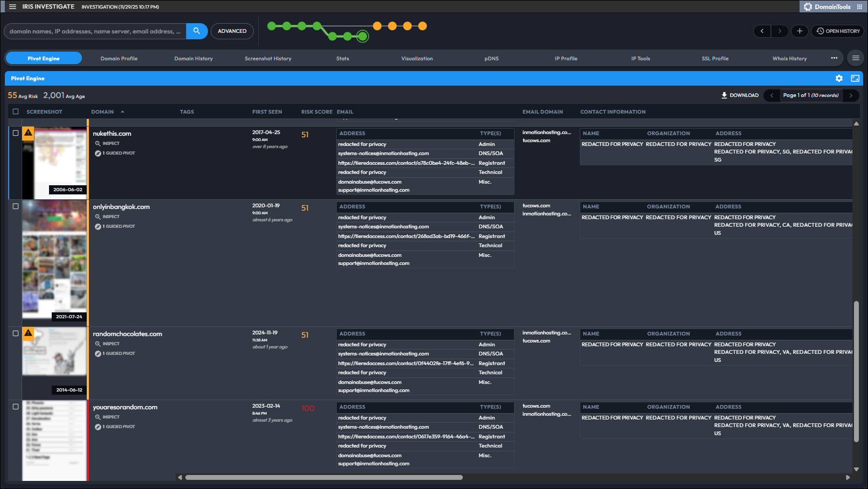Open the DomainTools apps grid icon
Screen dimensions: 868x489
tap(859, 6)
